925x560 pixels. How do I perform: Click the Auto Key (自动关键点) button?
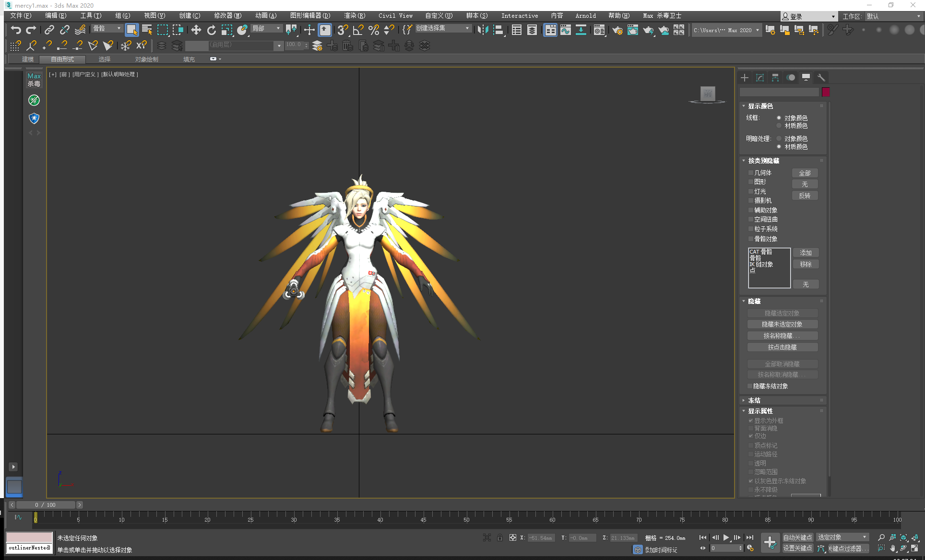click(797, 537)
